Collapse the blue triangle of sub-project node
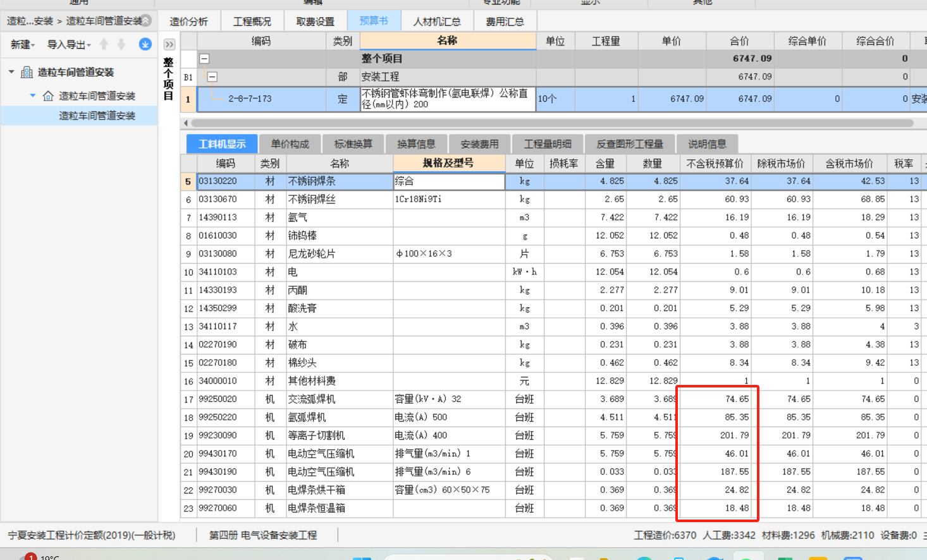The height and width of the screenshot is (560, 927). [33, 95]
